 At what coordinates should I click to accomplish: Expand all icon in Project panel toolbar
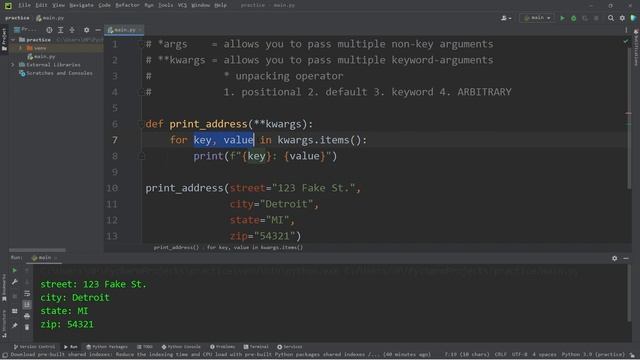(60, 30)
